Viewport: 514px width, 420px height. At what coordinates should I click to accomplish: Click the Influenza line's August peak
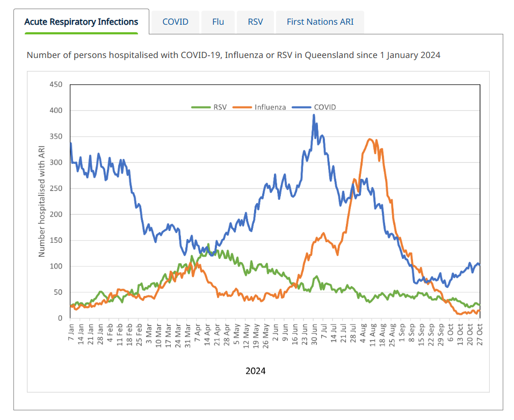click(x=370, y=139)
